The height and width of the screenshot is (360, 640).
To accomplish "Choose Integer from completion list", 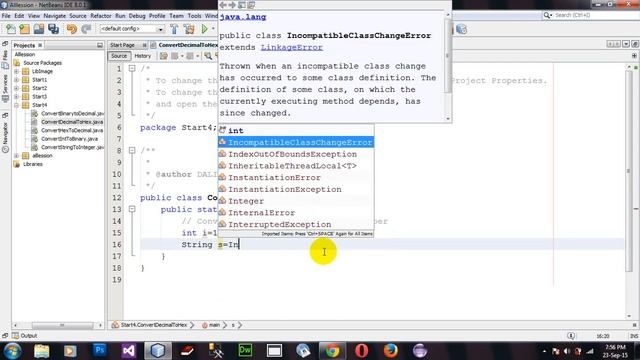I will 296,201.
